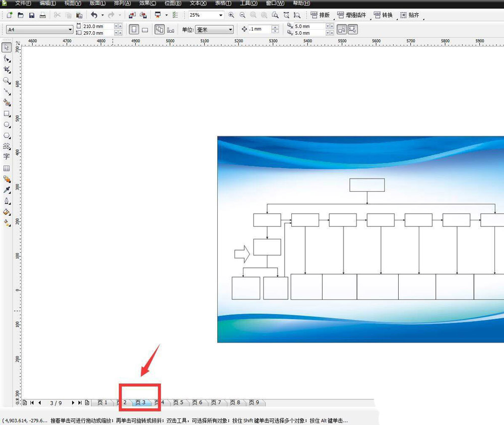The height and width of the screenshot is (425, 504).
Task: Select the Text tool (字)
Action: (x=7, y=157)
